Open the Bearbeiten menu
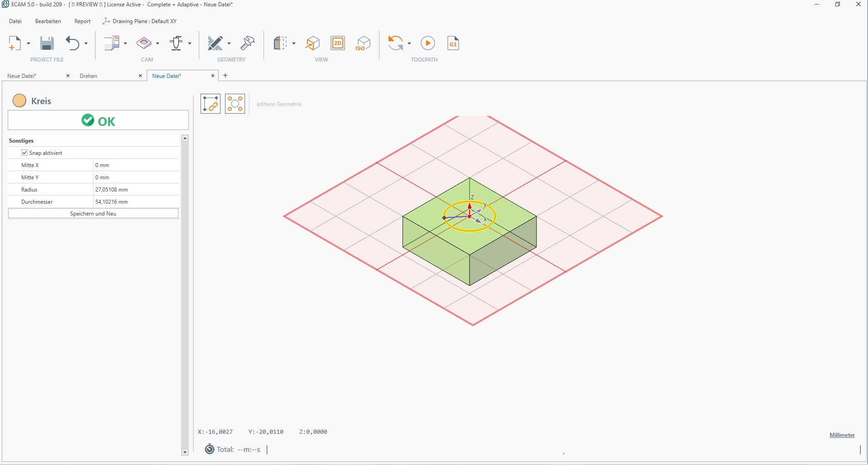This screenshot has height=465, width=868. click(x=48, y=21)
